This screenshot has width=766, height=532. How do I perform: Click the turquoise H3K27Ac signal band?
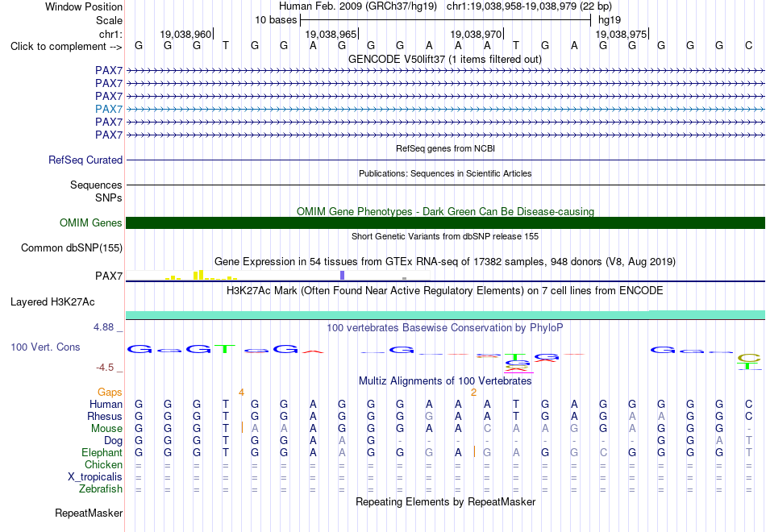[446, 314]
